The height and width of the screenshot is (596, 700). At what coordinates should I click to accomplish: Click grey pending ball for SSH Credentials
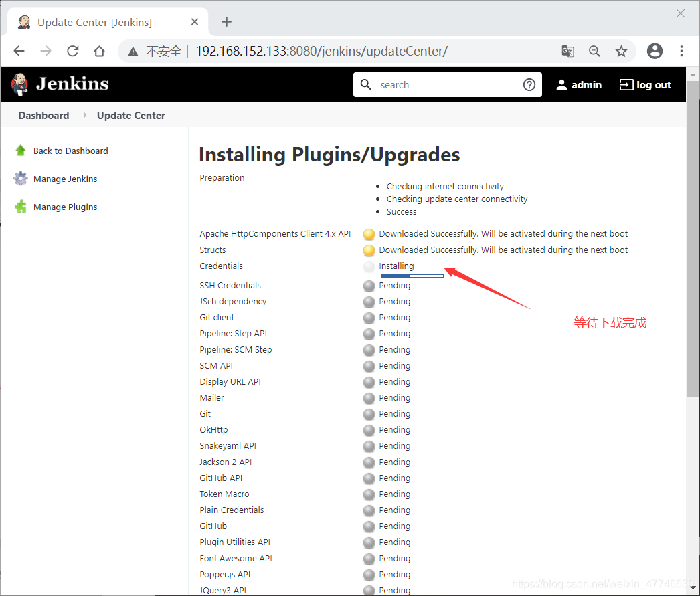(369, 286)
